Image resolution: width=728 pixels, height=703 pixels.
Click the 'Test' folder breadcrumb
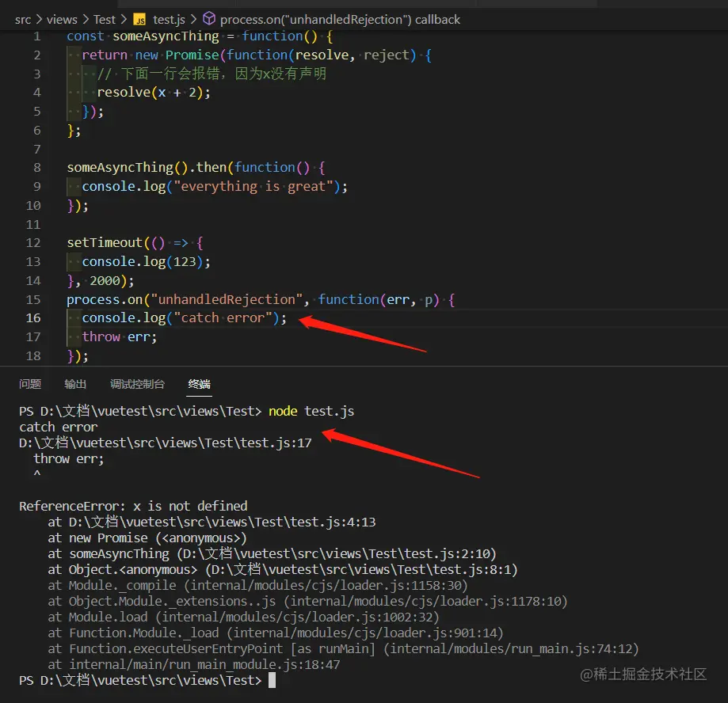105,20
